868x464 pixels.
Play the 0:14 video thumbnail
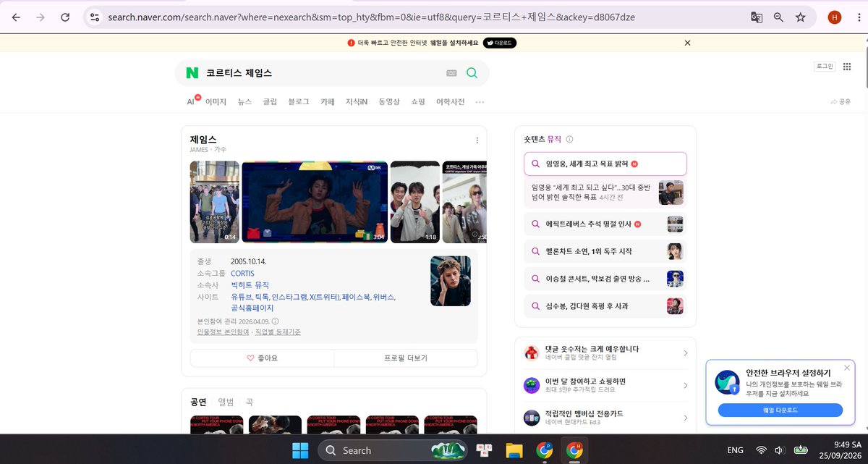pyautogui.click(x=214, y=202)
